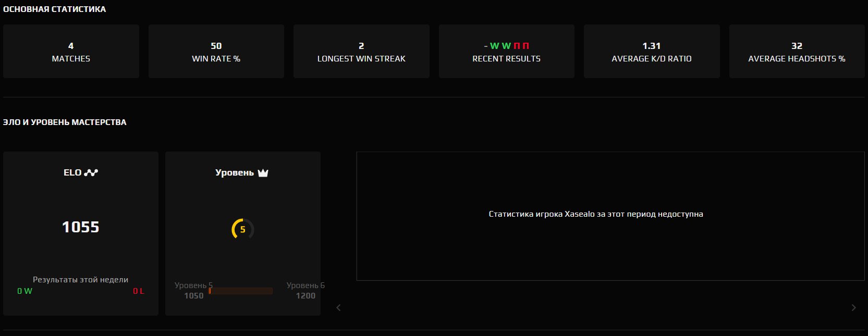Click the red 0 L weekly losses
The width and height of the screenshot is (868, 336).
(138, 291)
